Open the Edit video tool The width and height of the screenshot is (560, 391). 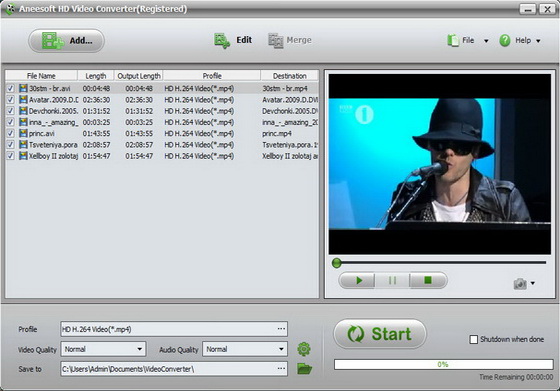pyautogui.click(x=233, y=40)
